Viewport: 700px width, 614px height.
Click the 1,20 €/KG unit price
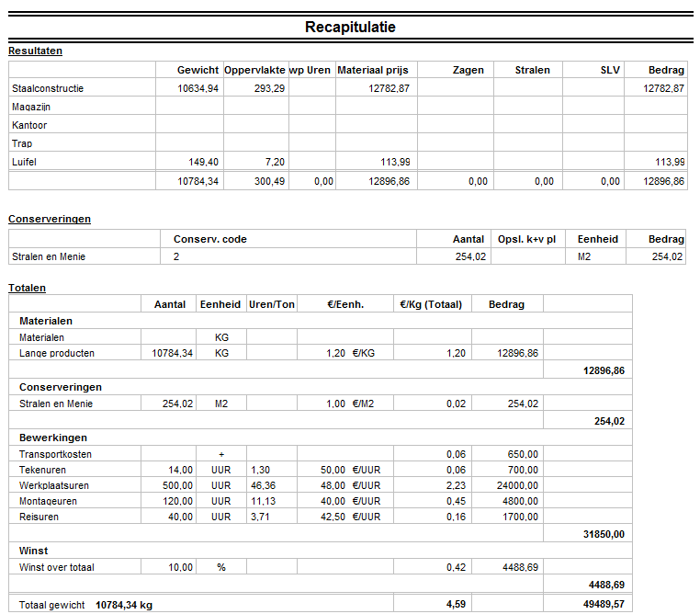(x=350, y=353)
